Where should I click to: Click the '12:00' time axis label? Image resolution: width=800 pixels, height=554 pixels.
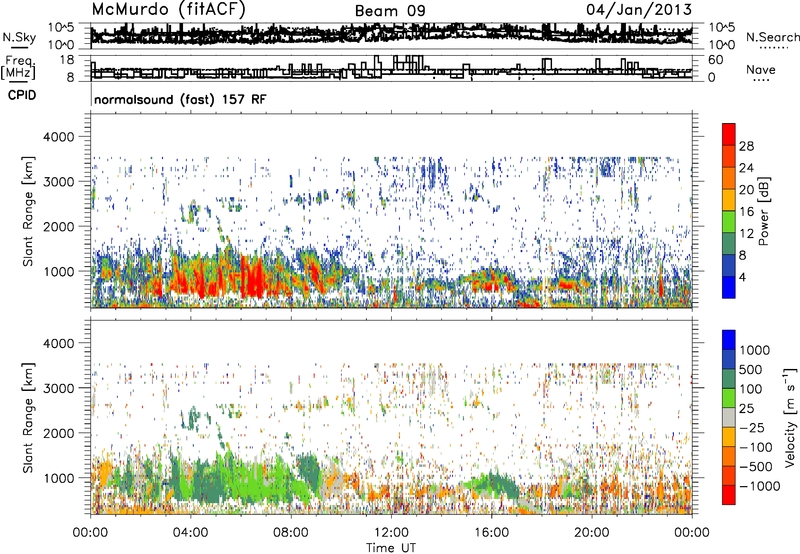coord(391,533)
